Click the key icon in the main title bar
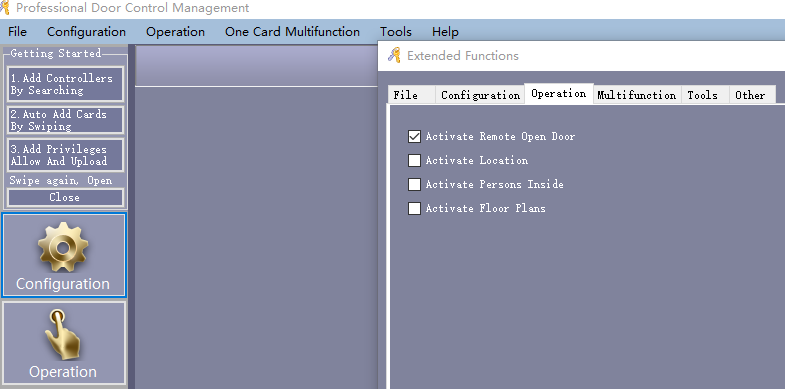This screenshot has width=785, height=389. click(x=5, y=8)
